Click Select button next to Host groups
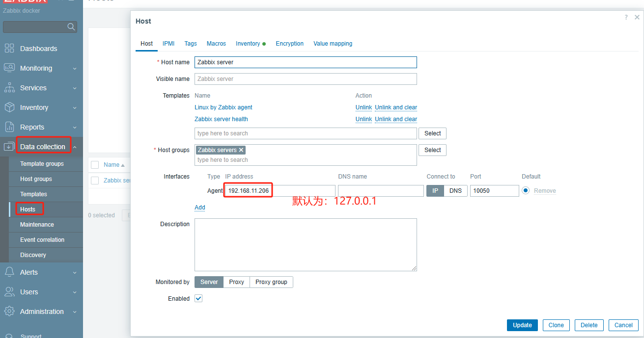The width and height of the screenshot is (644, 338). point(432,150)
